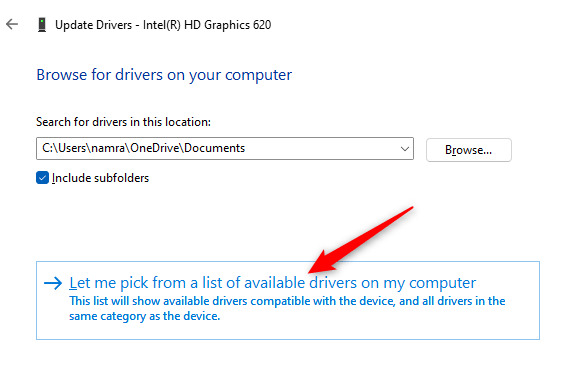Click the word 'computer' in the Let me pick title

(x=442, y=283)
